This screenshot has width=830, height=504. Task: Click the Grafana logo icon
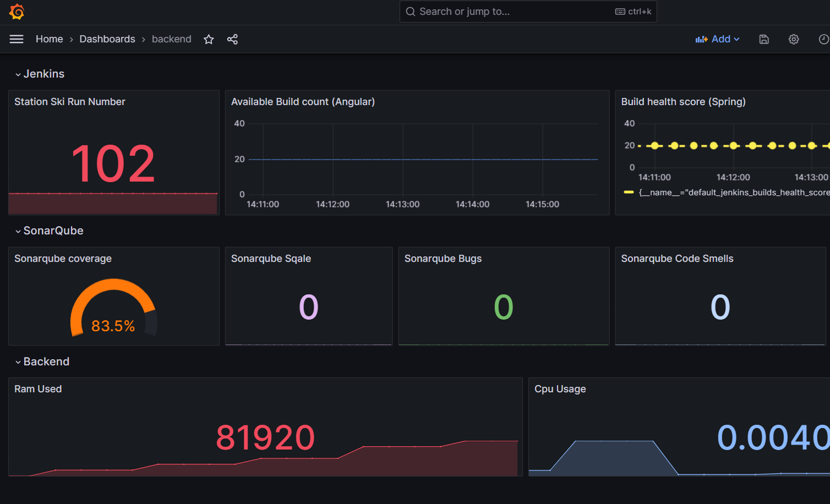17,12
